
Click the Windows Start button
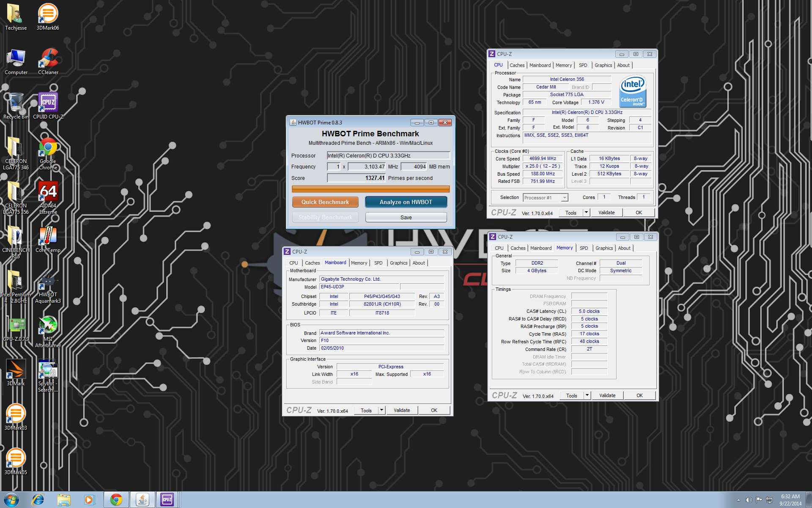[x=11, y=500]
